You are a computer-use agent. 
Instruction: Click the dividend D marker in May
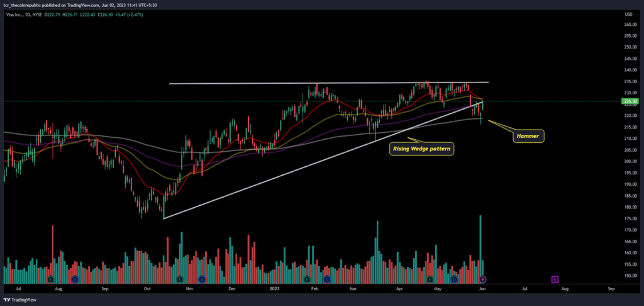454,280
